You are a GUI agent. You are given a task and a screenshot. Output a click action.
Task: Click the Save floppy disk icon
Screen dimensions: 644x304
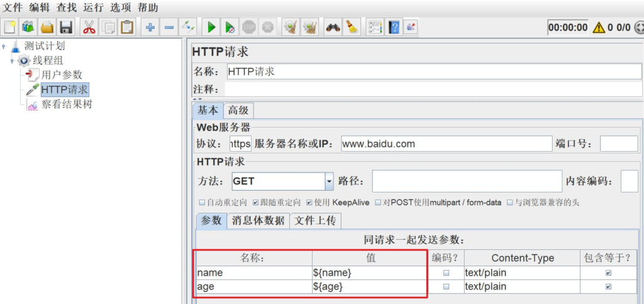click(66, 27)
